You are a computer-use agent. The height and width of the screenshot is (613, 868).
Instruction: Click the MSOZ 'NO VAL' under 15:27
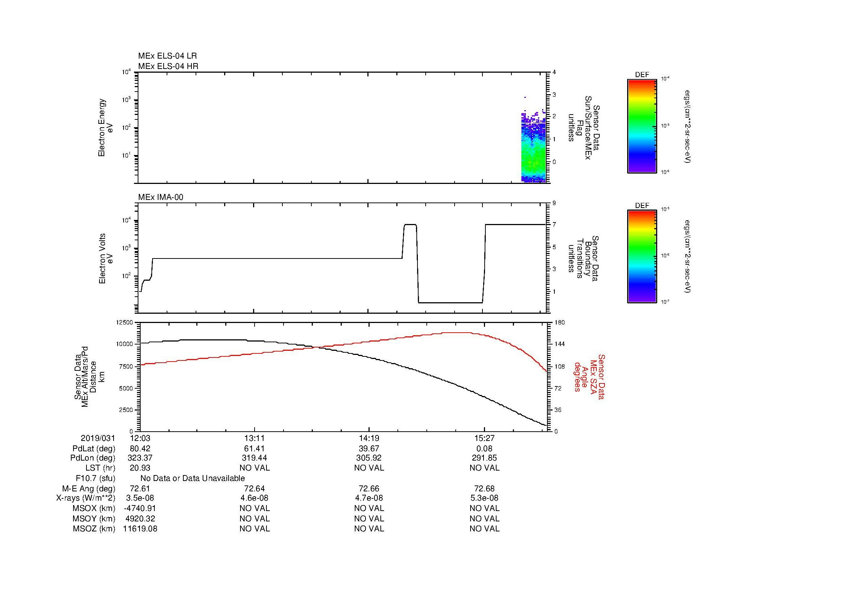click(x=484, y=529)
